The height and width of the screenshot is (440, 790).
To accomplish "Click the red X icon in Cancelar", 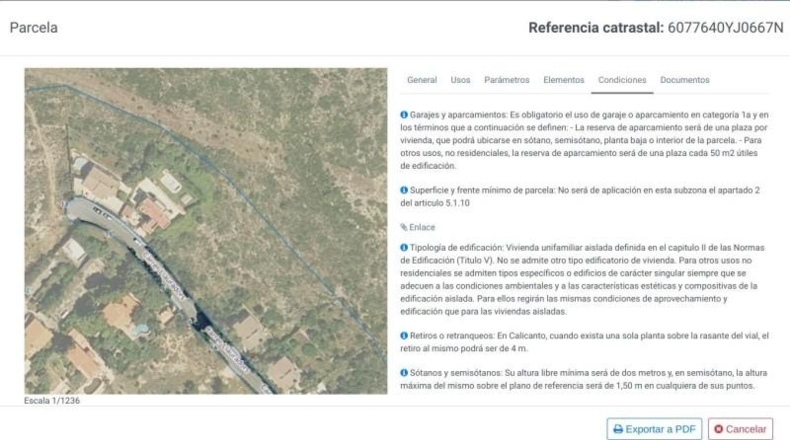I will click(x=718, y=429).
